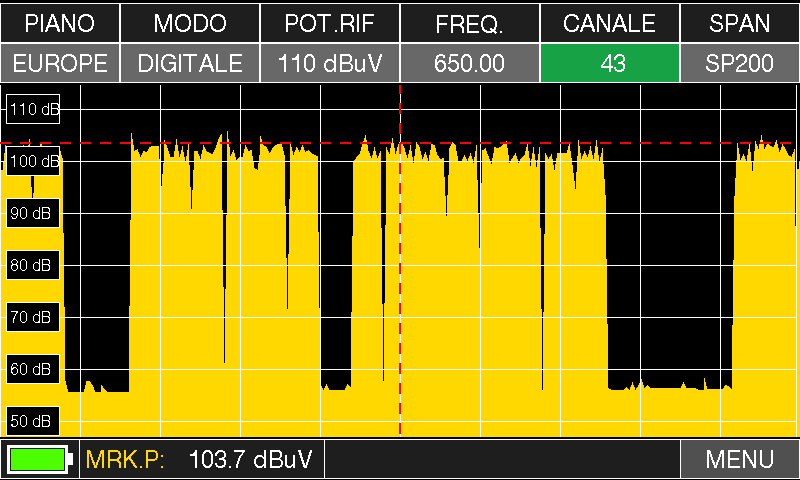This screenshot has height=480, width=800.
Task: Click the 70 dB scale label
Action: click(x=33, y=317)
